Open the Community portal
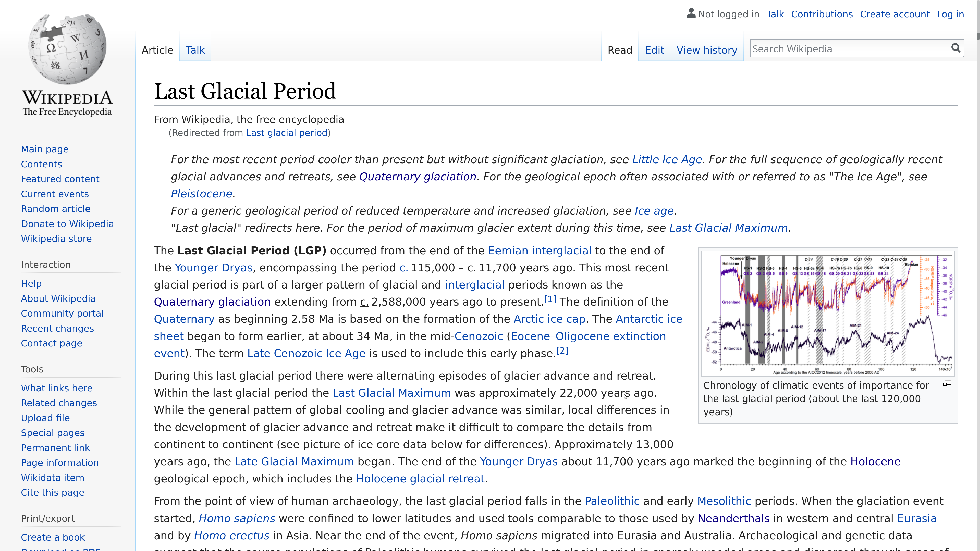The image size is (980, 551). [62, 313]
